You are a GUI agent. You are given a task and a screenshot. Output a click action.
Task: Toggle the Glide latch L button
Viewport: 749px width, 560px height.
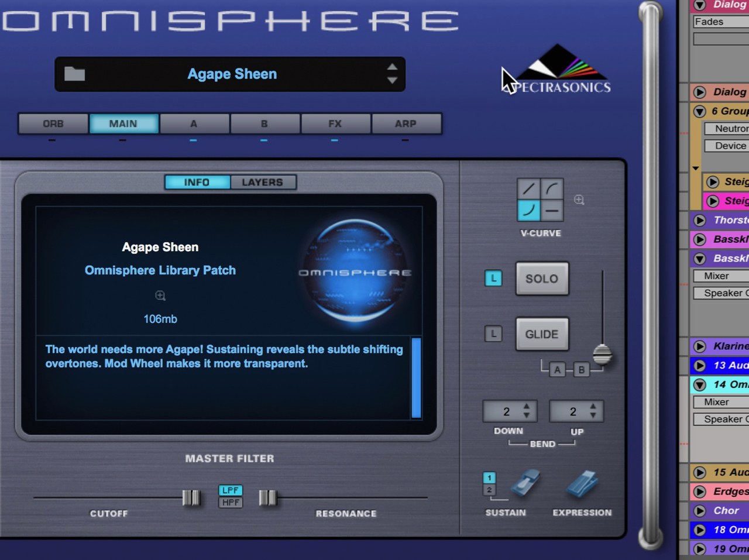pos(493,334)
